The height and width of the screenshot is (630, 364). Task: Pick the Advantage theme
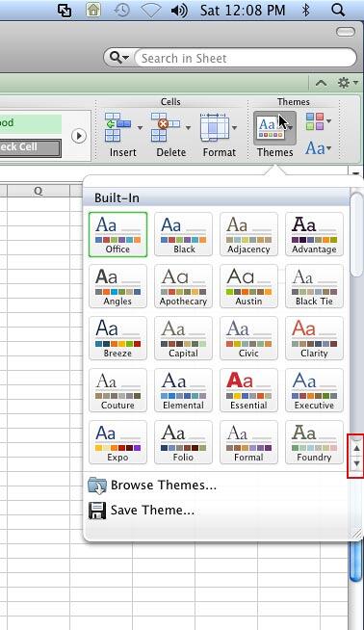pos(314,234)
